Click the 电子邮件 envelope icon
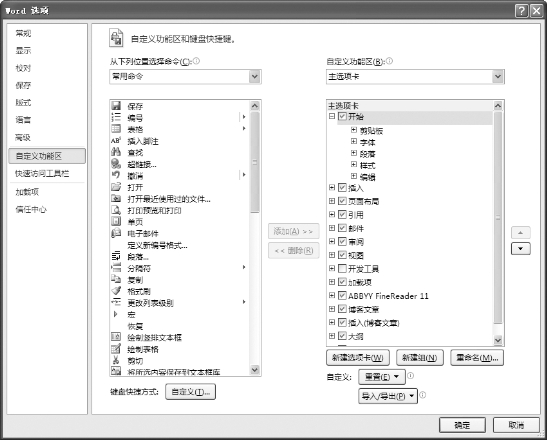Viewport: 547px width, 440px height. 116,233
